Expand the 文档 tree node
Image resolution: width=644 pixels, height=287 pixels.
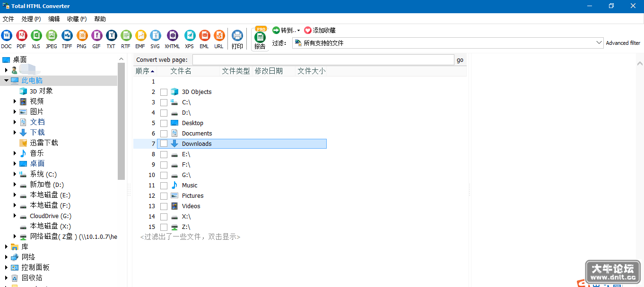point(15,122)
